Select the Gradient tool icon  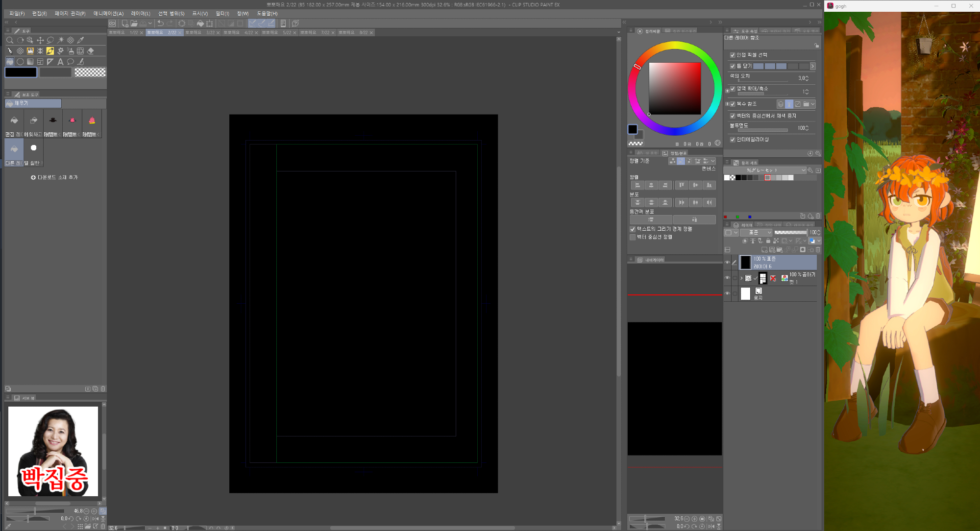pyautogui.click(x=30, y=62)
